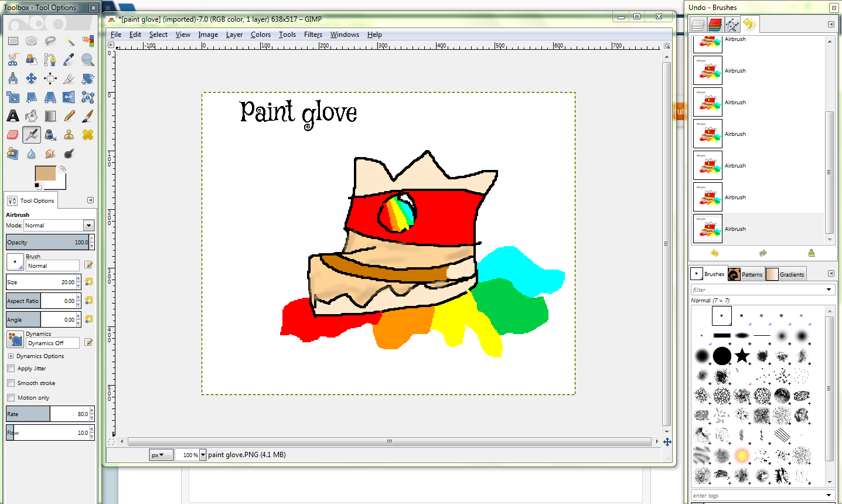
Task: Open the Tool Options tab menu arrow
Action: pyautogui.click(x=90, y=200)
